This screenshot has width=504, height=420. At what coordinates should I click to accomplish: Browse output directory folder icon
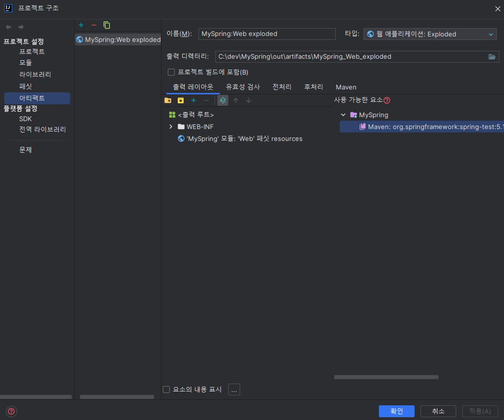492,57
